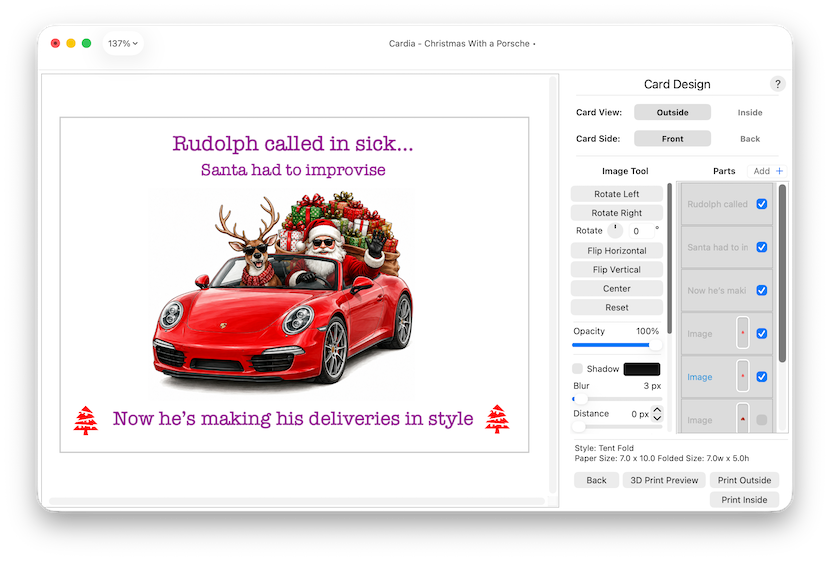Switch Card View to Inside

point(750,112)
